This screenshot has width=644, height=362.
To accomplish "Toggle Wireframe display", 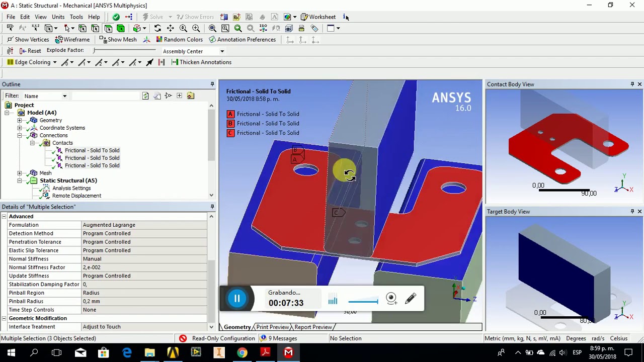I will (72, 39).
